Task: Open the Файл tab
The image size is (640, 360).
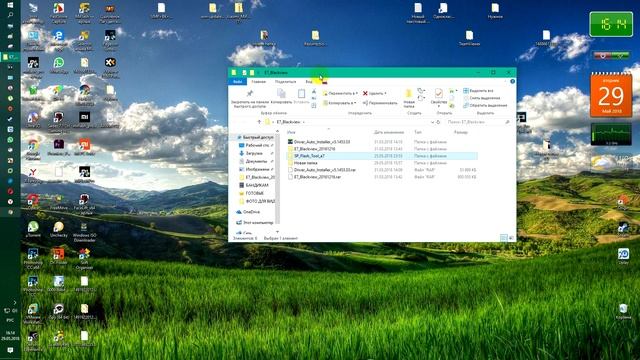Action: pos(238,82)
